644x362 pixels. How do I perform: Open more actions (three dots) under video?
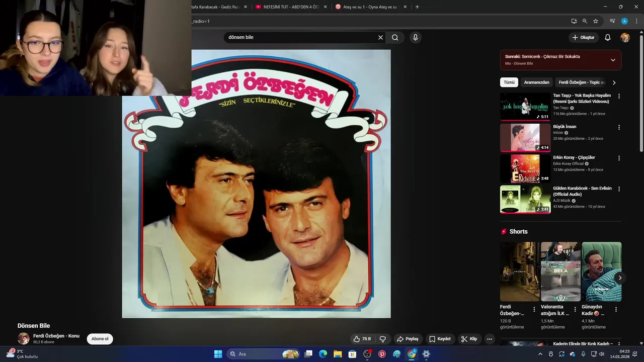click(490, 339)
